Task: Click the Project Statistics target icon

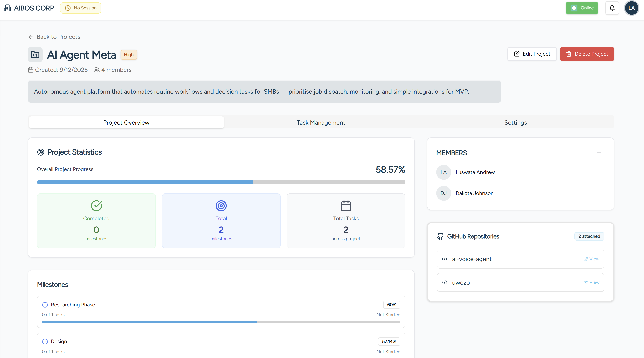Action: coord(40,152)
